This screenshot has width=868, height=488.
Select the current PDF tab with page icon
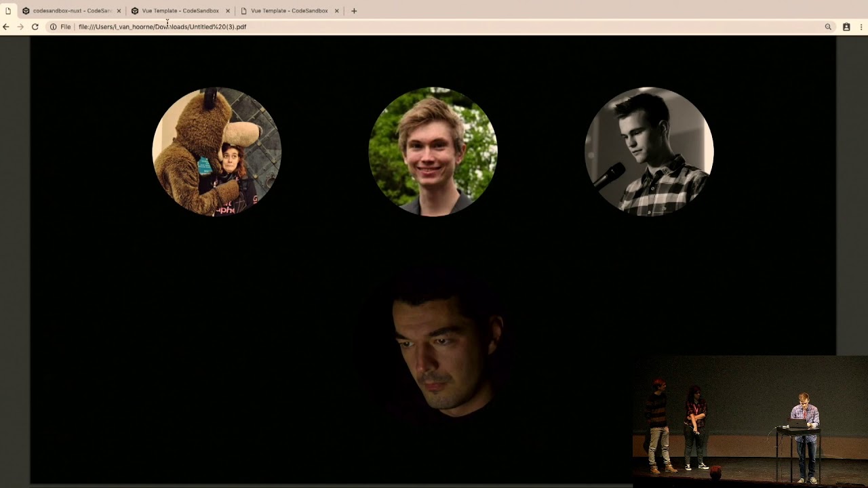point(8,11)
